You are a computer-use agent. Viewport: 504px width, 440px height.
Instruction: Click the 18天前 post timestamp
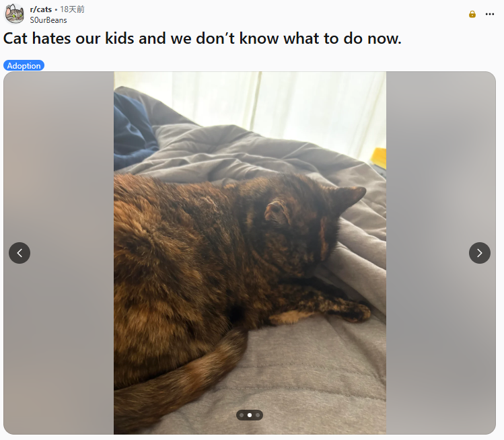(72, 9)
